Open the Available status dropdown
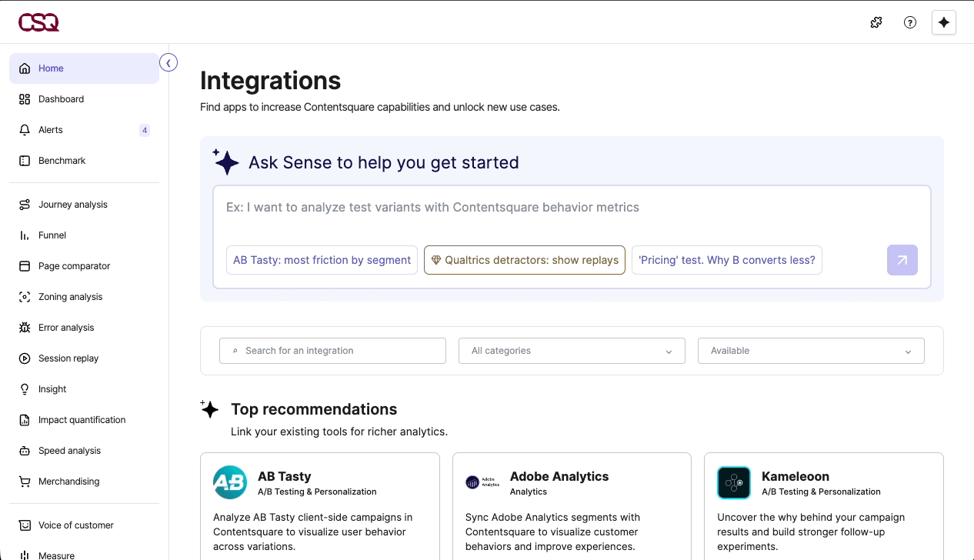Viewport: 974px width, 560px height. click(811, 351)
